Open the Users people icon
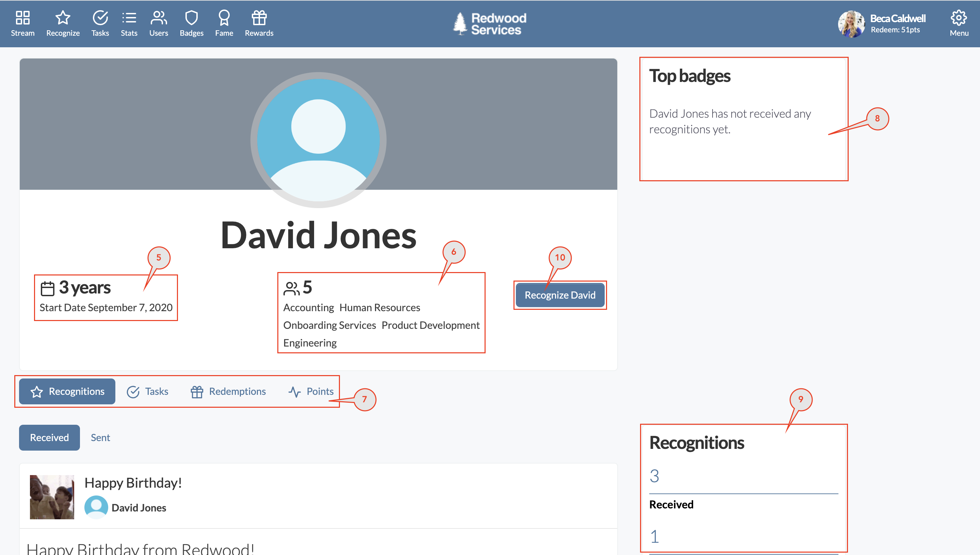The height and width of the screenshot is (555, 980). coord(159,18)
